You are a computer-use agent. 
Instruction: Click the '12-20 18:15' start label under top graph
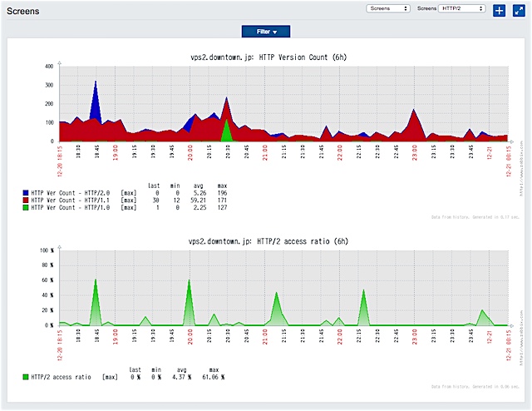pos(60,161)
